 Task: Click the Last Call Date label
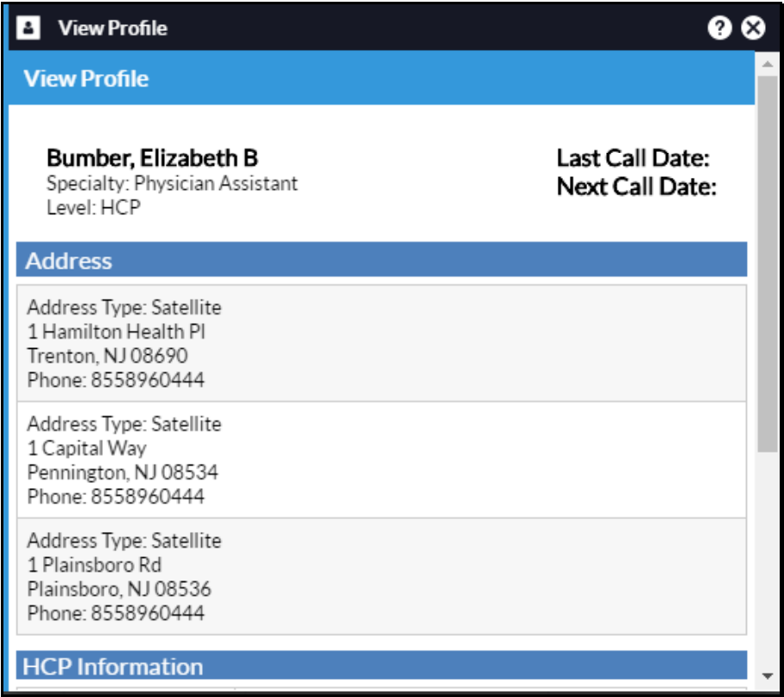633,158
